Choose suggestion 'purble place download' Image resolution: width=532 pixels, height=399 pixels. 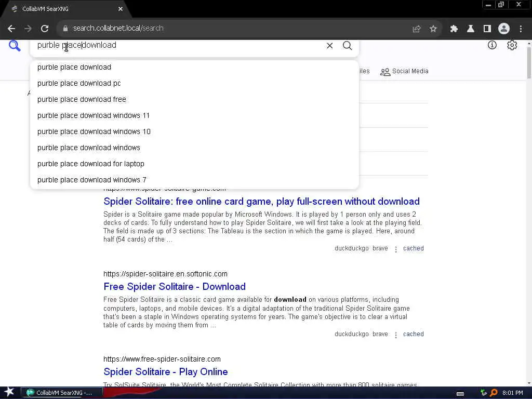(x=194, y=67)
